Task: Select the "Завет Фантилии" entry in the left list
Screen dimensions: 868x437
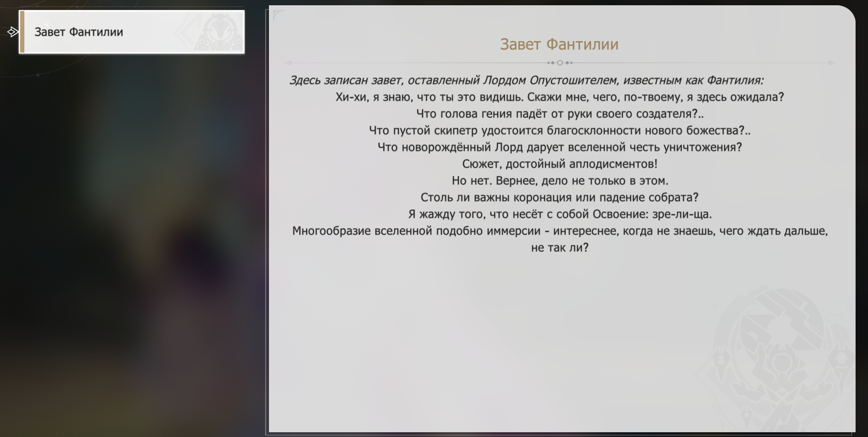Action: (x=132, y=32)
